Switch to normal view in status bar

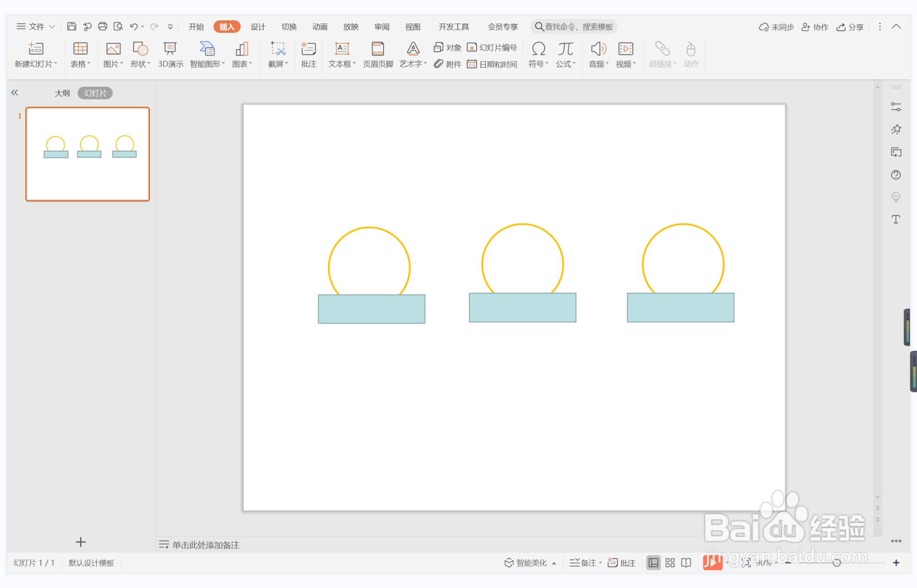point(653,563)
